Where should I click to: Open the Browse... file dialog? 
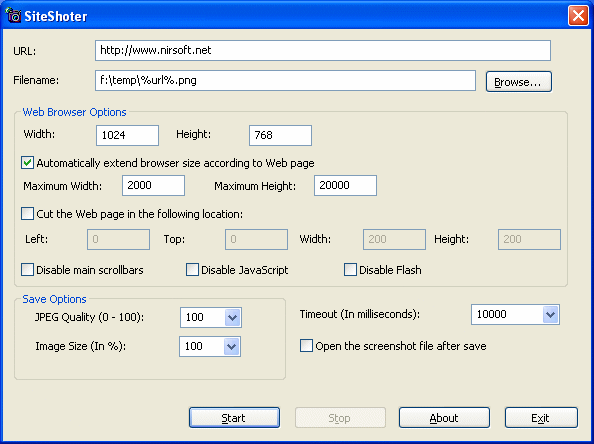(x=519, y=82)
